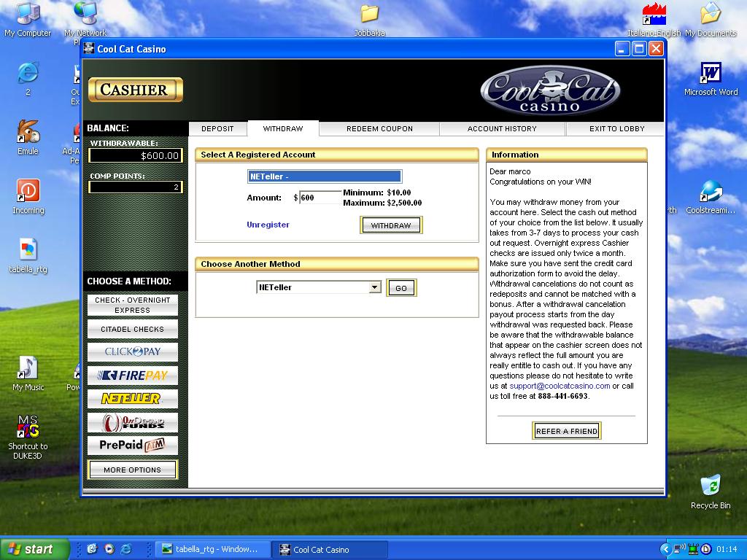Maximize the Cool Cat Casino window
This screenshot has width=747, height=560.
pos(639,49)
